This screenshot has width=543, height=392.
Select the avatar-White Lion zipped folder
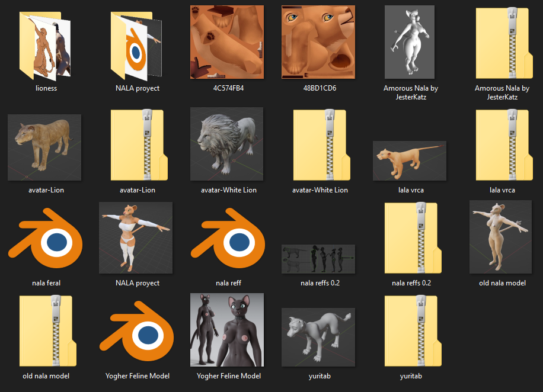click(322, 144)
